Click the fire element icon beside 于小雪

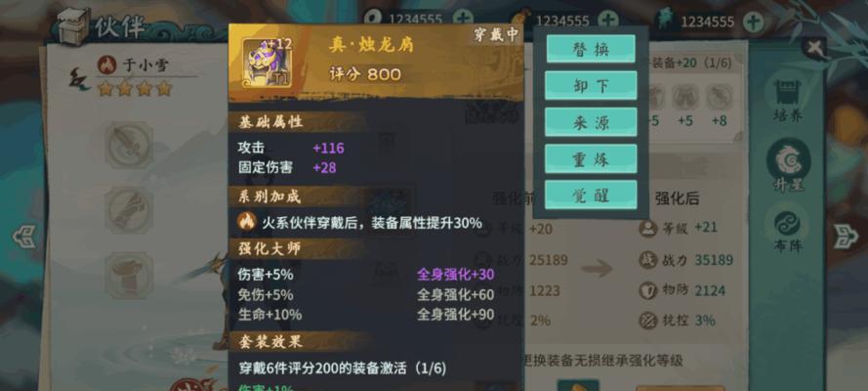(106, 65)
